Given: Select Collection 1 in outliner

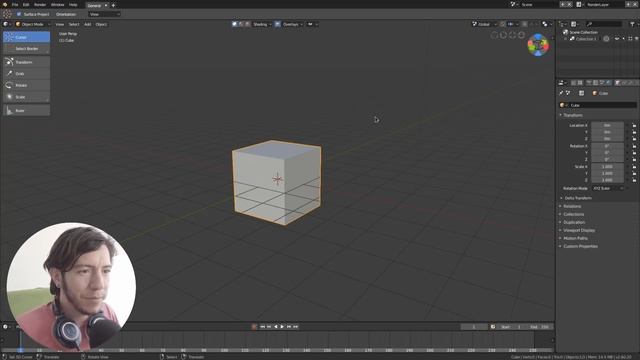Looking at the screenshot, I should (586, 39).
